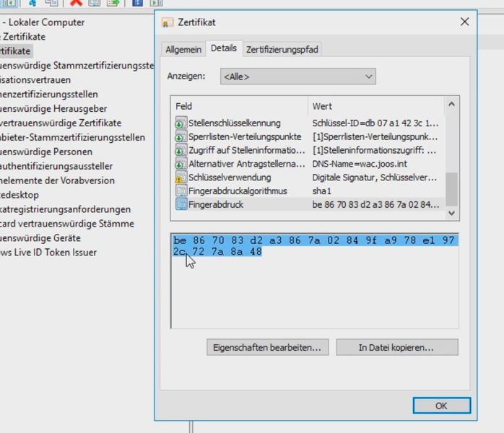
Task: Click the selected Fingerabdruck row icon
Action: pos(181,204)
